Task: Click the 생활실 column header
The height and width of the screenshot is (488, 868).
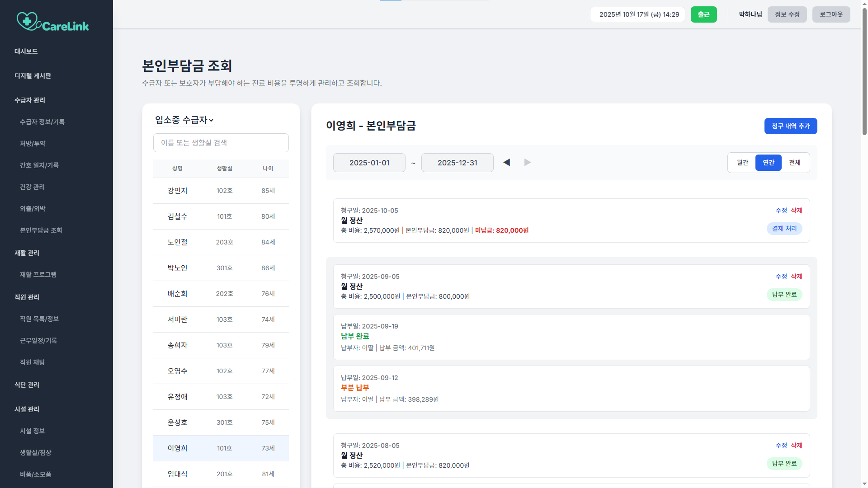Action: (x=224, y=169)
